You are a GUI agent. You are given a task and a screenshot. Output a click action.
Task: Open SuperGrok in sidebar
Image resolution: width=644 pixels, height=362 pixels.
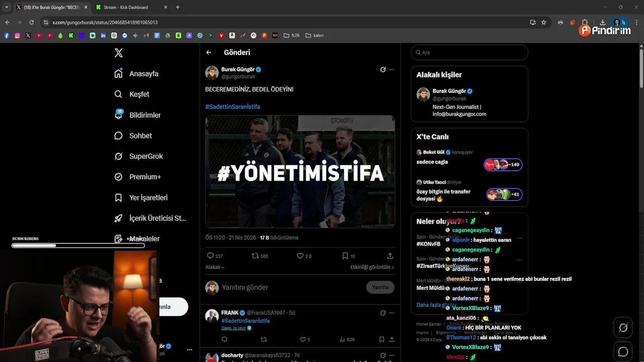coord(138,156)
